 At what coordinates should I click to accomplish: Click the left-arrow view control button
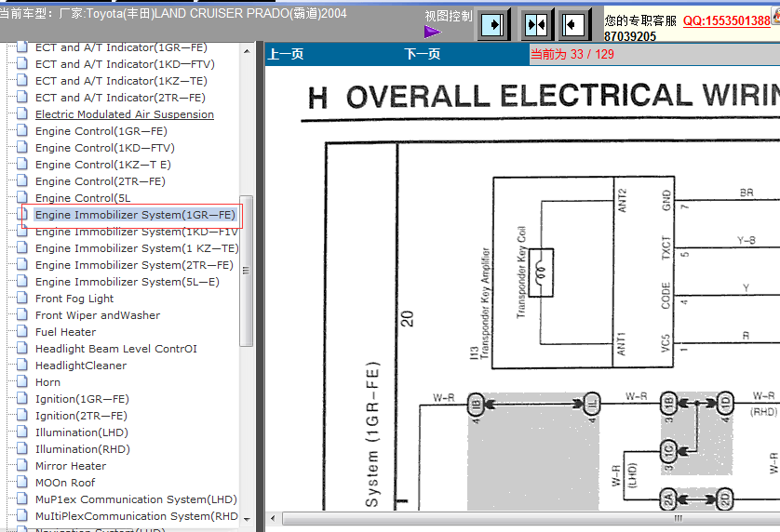point(574,24)
